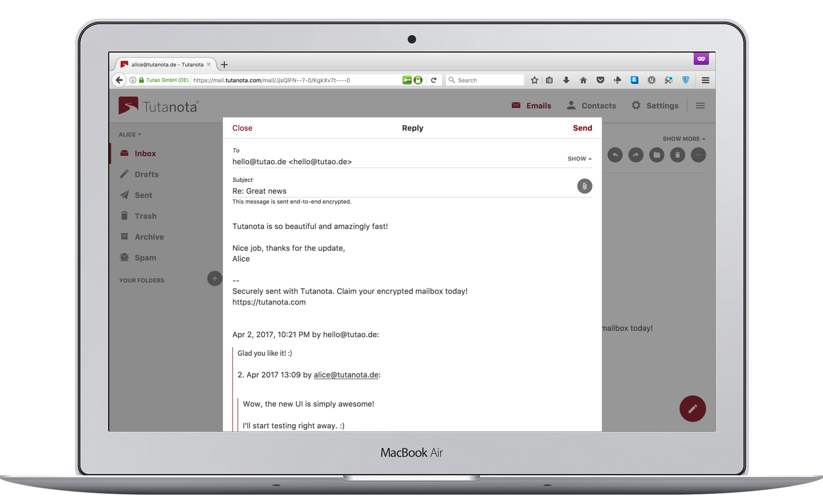Reload the page with refresh icon
This screenshot has width=823, height=504.
tap(433, 80)
